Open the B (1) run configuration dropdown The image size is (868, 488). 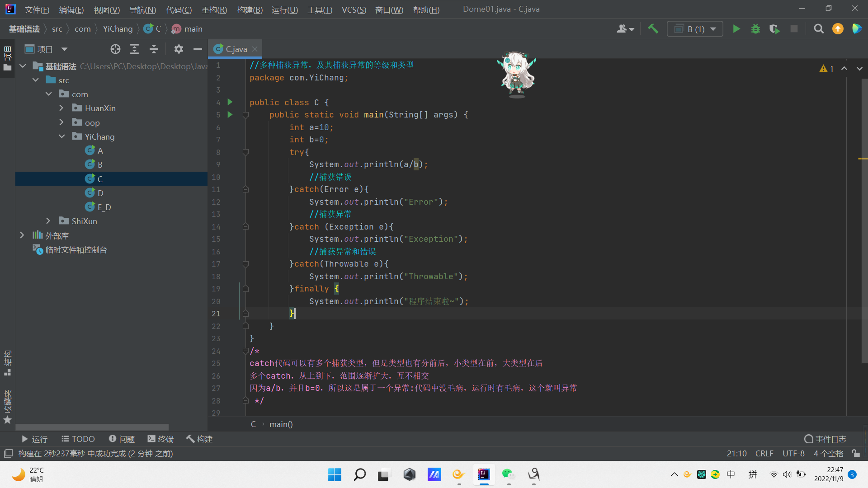(695, 29)
